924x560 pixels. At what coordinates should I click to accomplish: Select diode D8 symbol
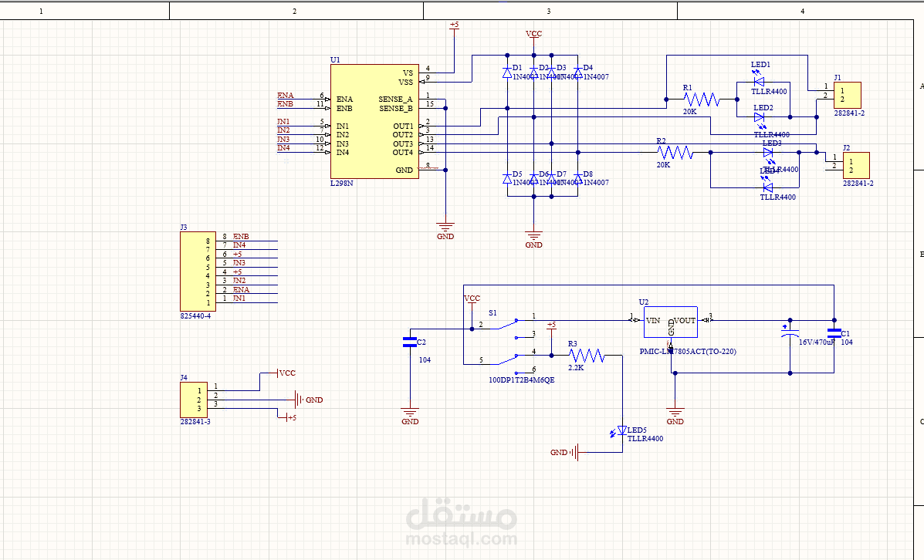577,178
